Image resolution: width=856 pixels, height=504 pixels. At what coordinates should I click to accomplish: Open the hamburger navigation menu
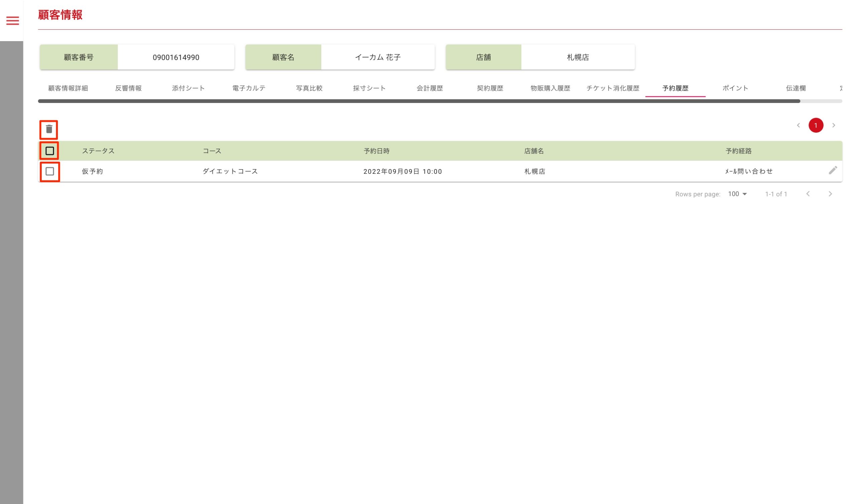13,21
